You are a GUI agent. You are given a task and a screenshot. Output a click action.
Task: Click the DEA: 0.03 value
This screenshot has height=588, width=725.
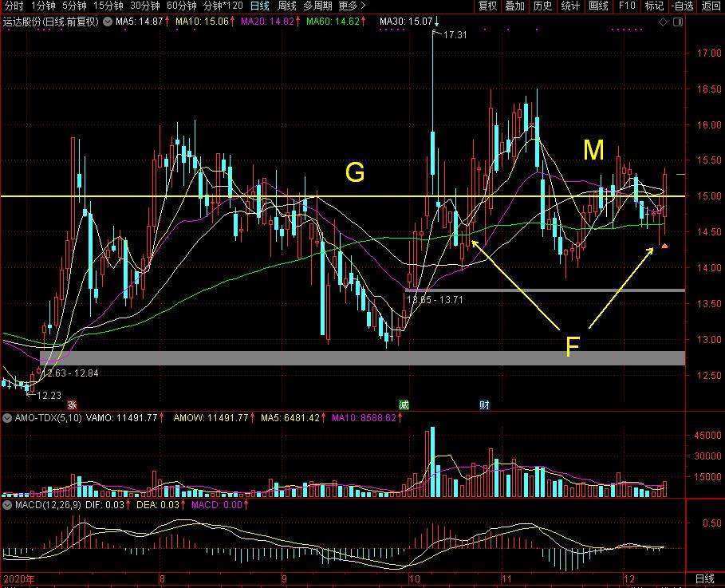click(158, 505)
